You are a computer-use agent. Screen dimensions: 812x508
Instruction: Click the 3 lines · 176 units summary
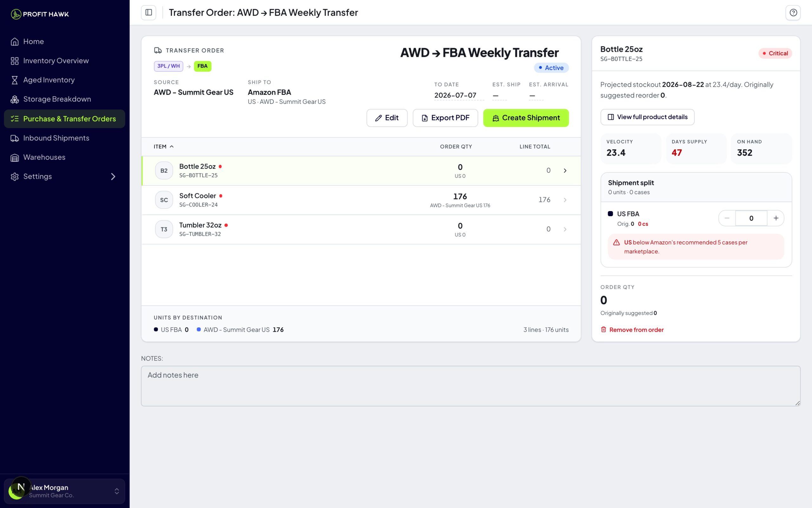546,330
